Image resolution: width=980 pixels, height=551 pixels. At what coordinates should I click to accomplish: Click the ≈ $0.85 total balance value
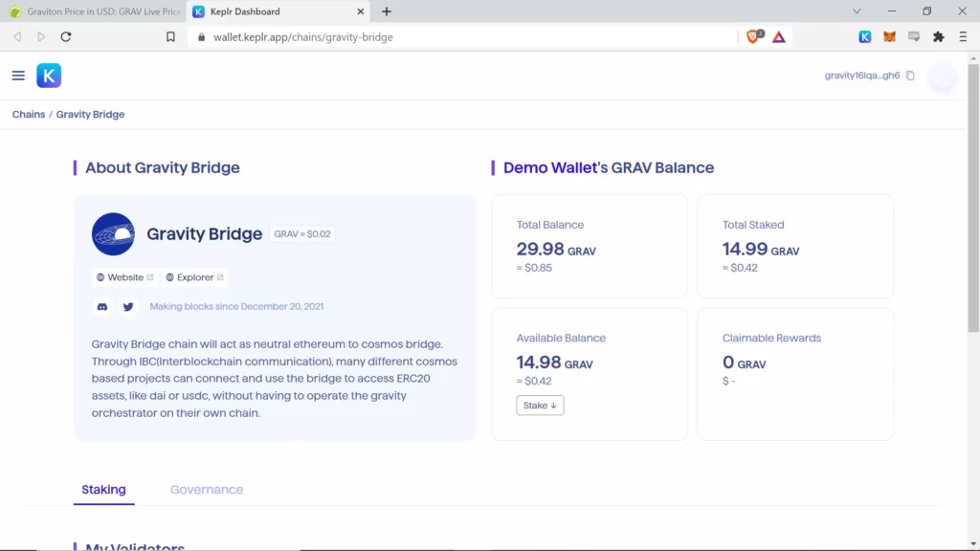click(x=534, y=268)
